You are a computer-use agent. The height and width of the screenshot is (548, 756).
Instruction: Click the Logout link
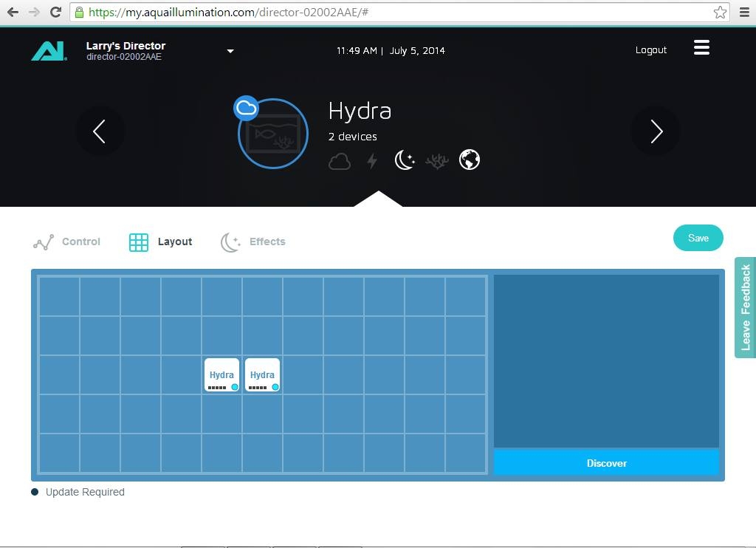651,49
